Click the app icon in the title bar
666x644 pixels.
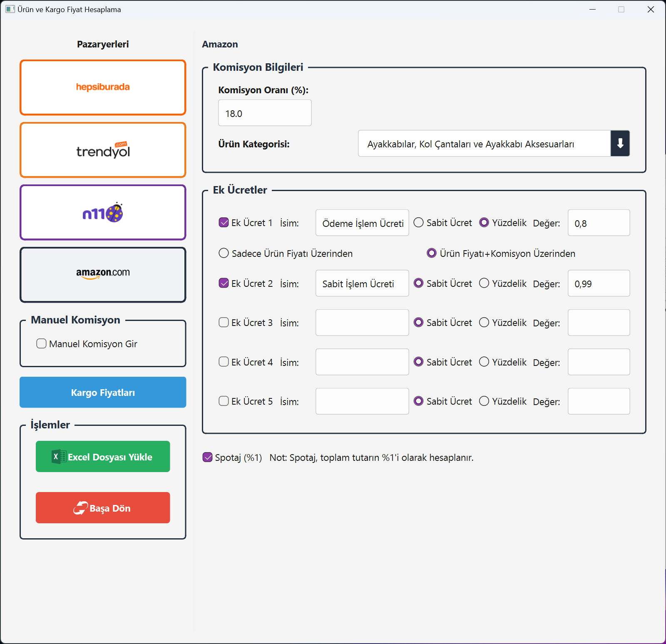coord(10,9)
